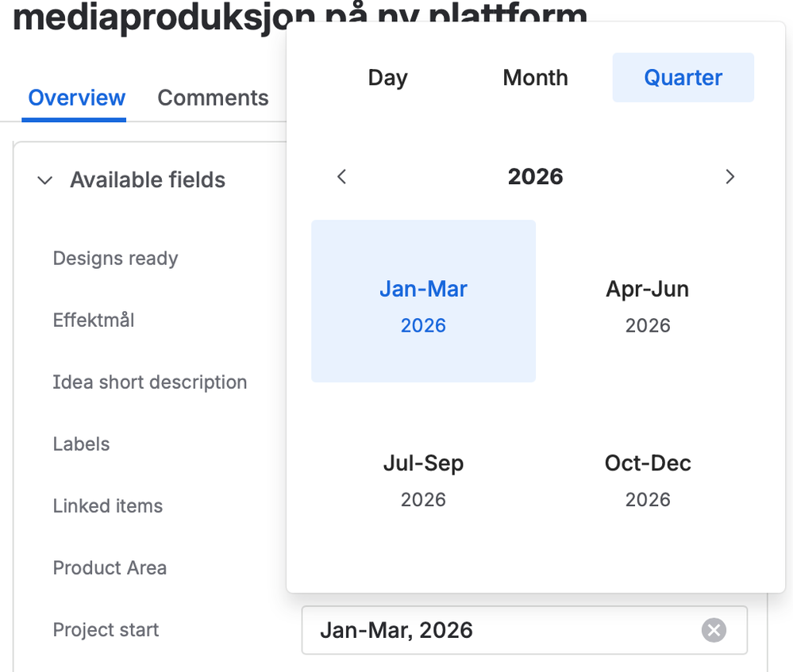Click the Project start field label

106,630
